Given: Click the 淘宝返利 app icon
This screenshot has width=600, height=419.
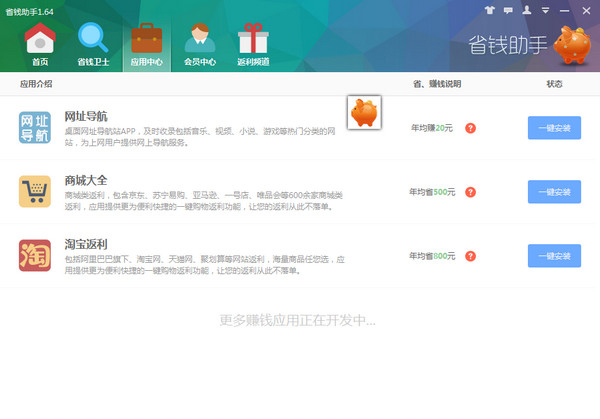Looking at the screenshot, I should coord(35,255).
